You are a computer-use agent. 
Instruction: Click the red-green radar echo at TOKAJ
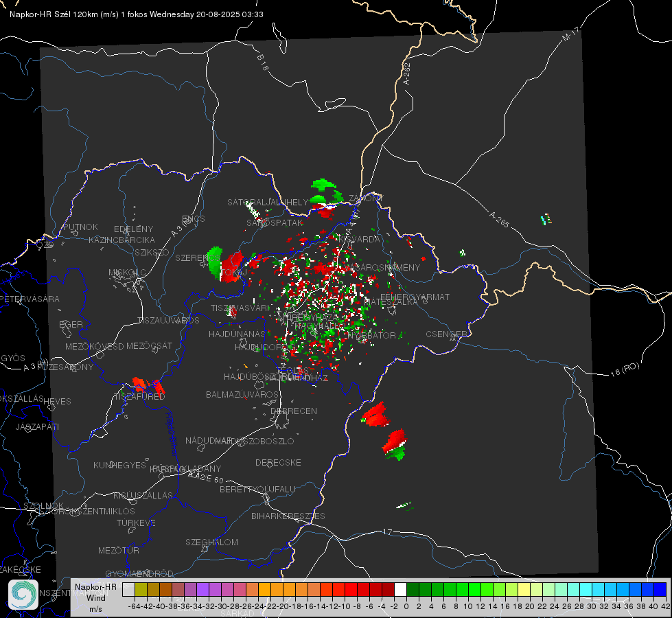click(225, 264)
